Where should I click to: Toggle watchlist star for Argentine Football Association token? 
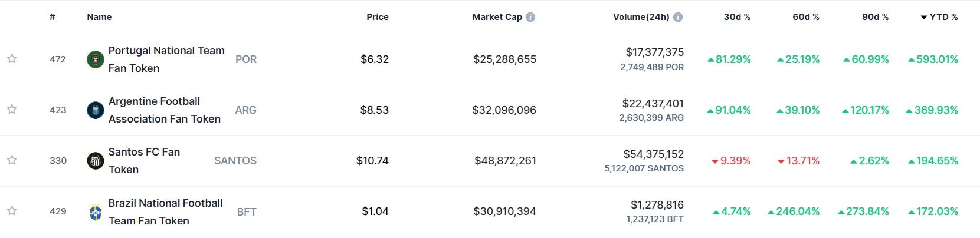[12, 110]
